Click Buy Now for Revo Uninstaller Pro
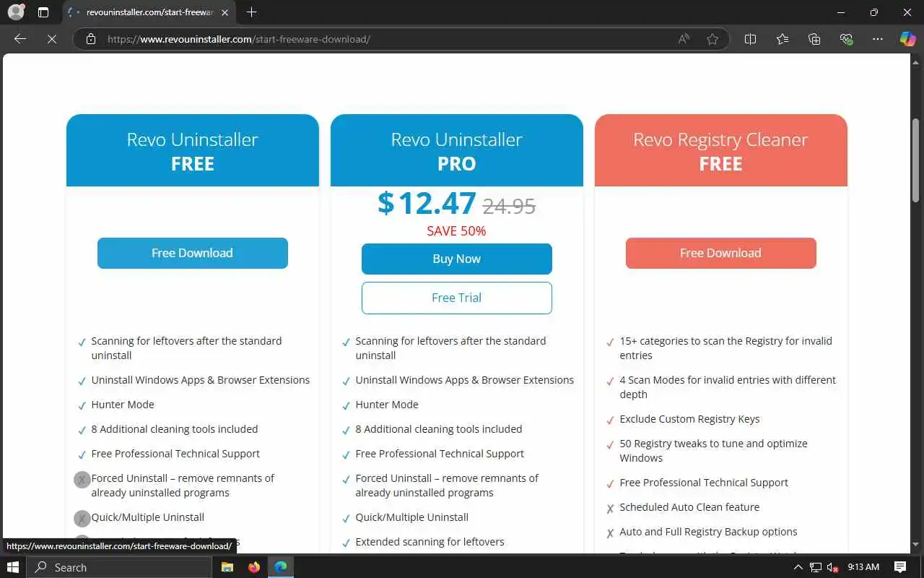This screenshot has height=578, width=924. [457, 259]
